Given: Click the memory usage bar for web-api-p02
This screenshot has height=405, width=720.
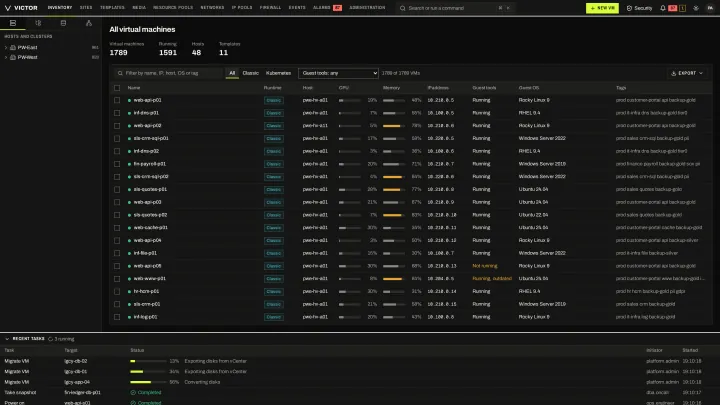Looking at the screenshot, I should 394,126.
